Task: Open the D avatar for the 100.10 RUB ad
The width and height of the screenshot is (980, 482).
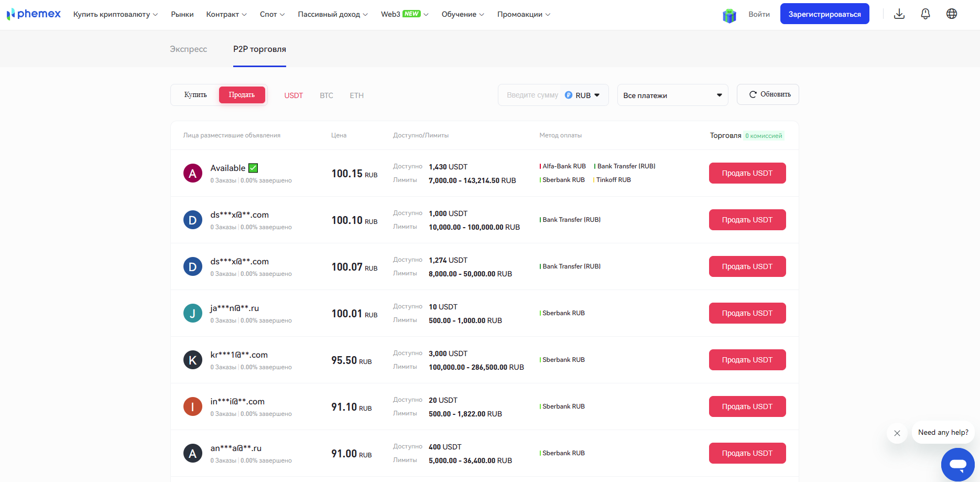Action: (193, 220)
